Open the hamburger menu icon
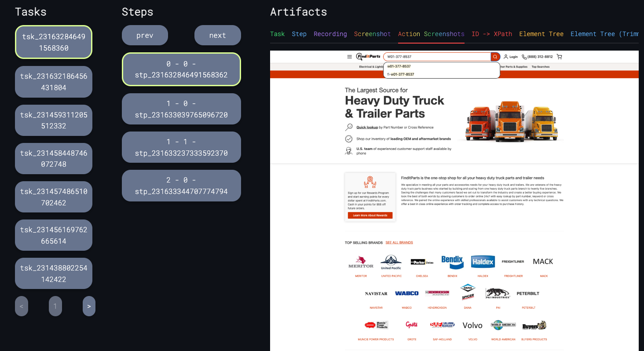 (x=349, y=57)
